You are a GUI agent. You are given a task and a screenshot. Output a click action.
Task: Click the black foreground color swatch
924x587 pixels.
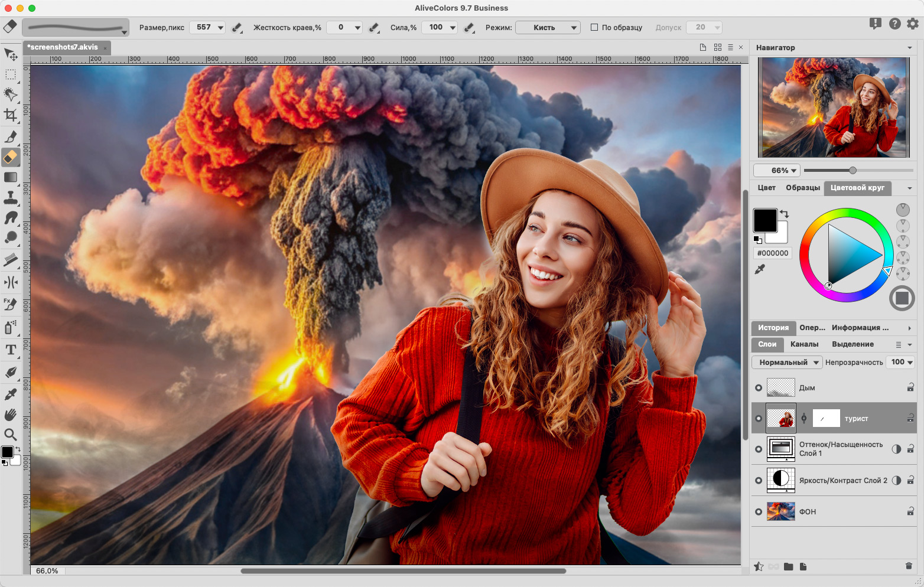pos(764,220)
